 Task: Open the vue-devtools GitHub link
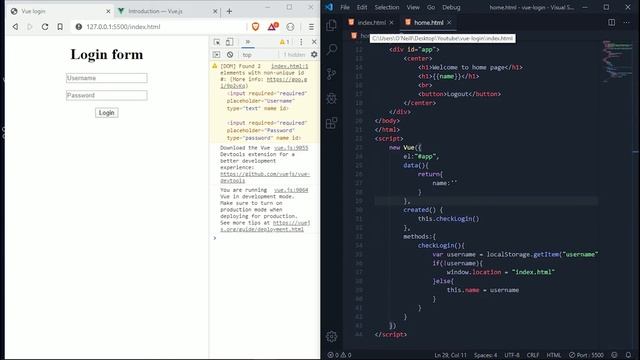click(265, 177)
